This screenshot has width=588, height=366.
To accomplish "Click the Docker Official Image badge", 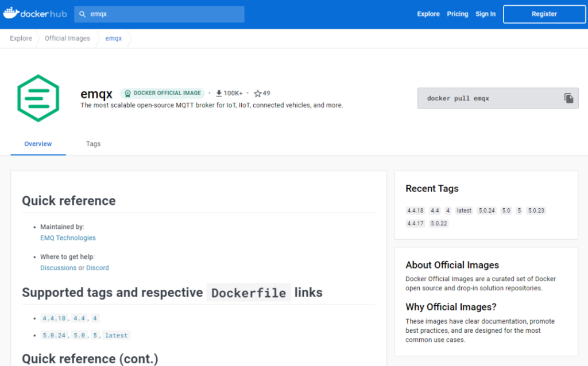I will (163, 94).
